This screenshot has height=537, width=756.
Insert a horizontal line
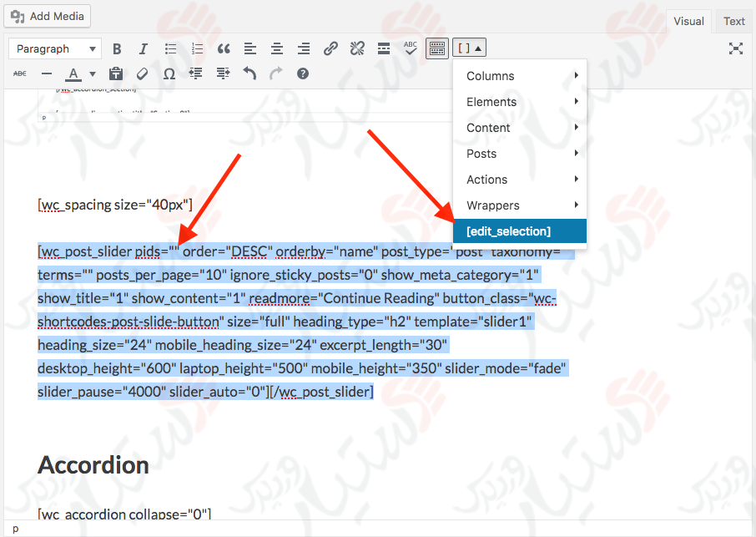tap(47, 73)
